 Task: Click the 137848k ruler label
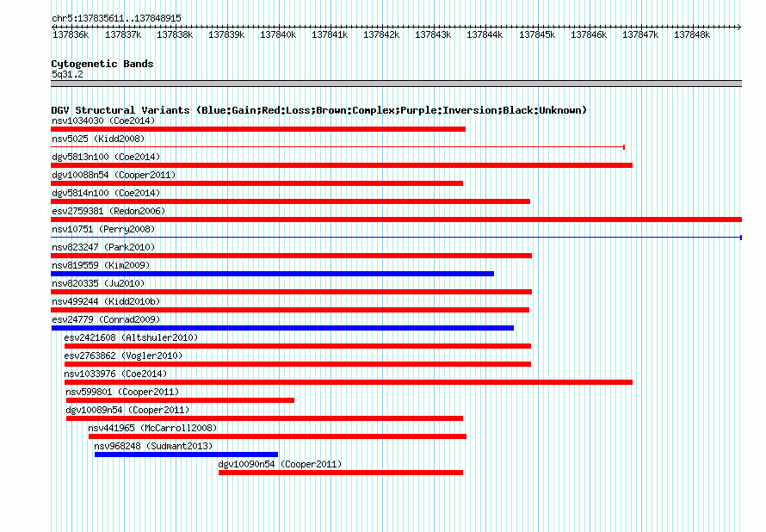(x=692, y=34)
